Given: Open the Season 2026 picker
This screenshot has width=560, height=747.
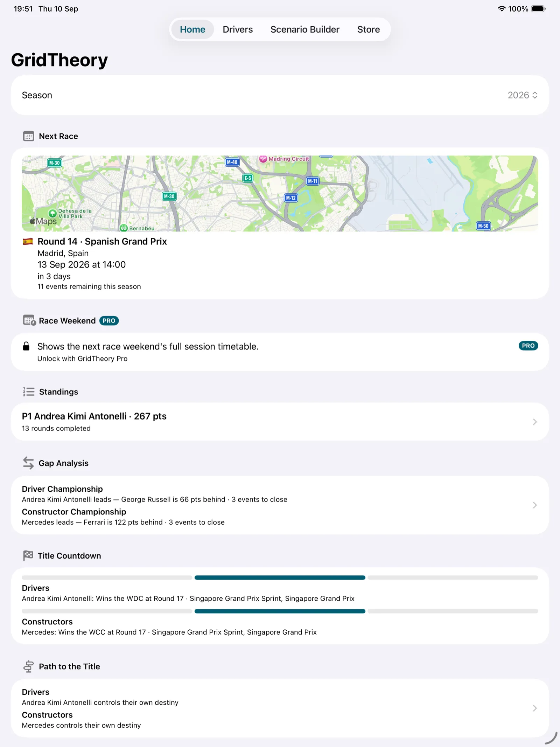Looking at the screenshot, I should click(x=523, y=95).
